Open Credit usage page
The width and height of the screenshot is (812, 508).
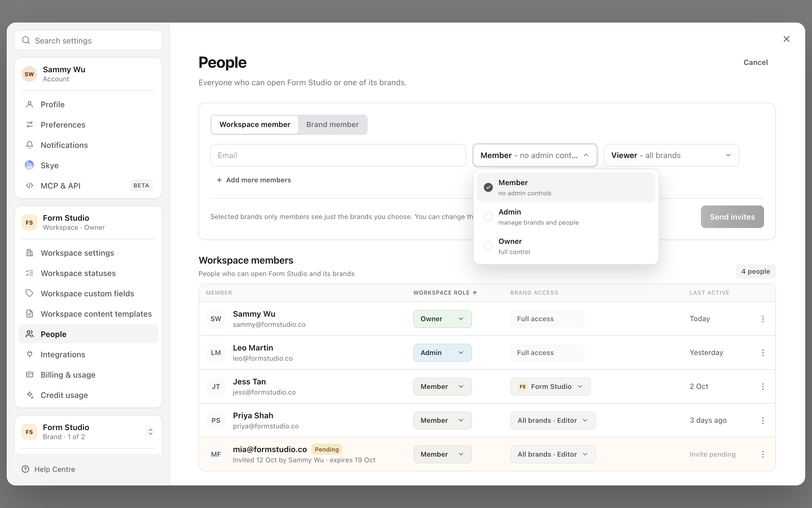(x=88, y=395)
